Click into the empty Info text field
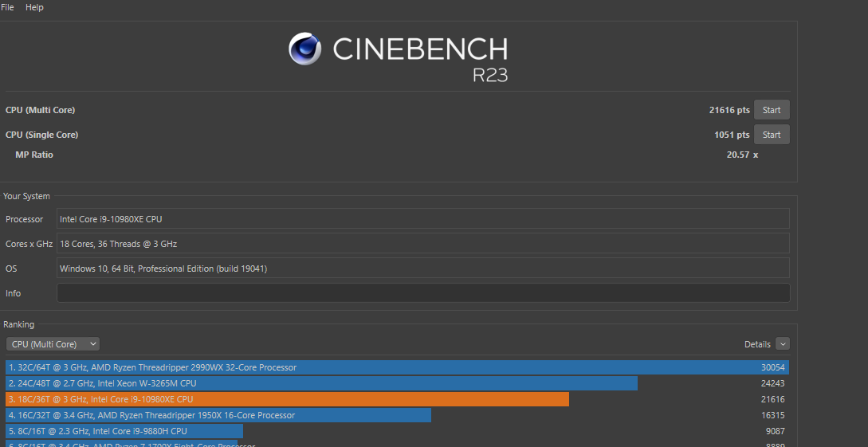 (x=422, y=293)
